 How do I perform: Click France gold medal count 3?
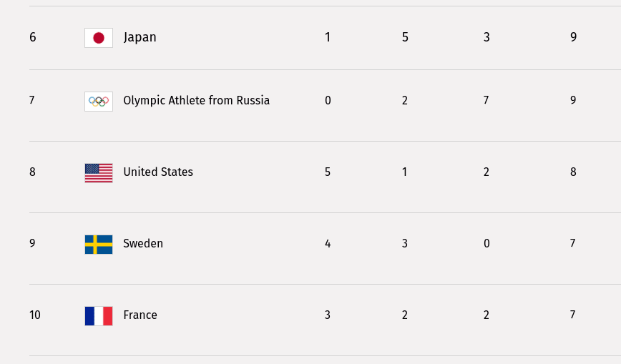[328, 315]
